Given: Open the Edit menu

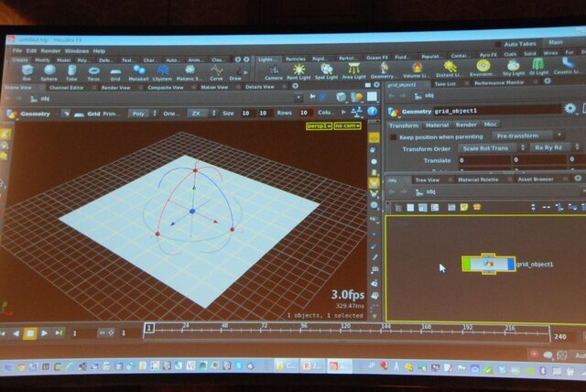Looking at the screenshot, I should (31, 50).
